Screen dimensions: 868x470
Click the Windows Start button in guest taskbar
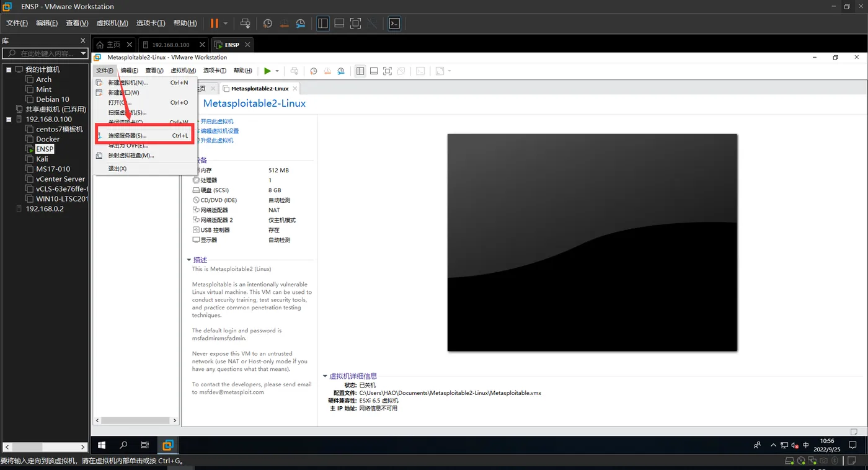[102, 445]
